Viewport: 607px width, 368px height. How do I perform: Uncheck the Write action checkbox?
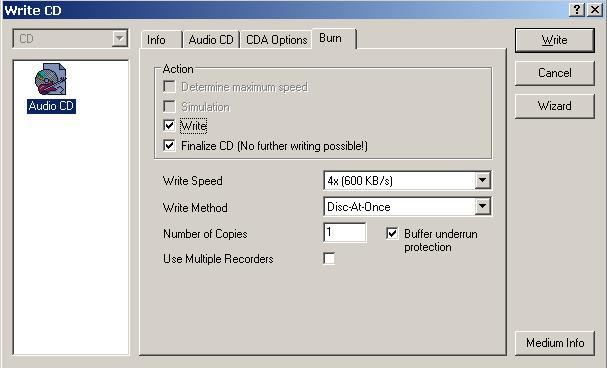[169, 126]
